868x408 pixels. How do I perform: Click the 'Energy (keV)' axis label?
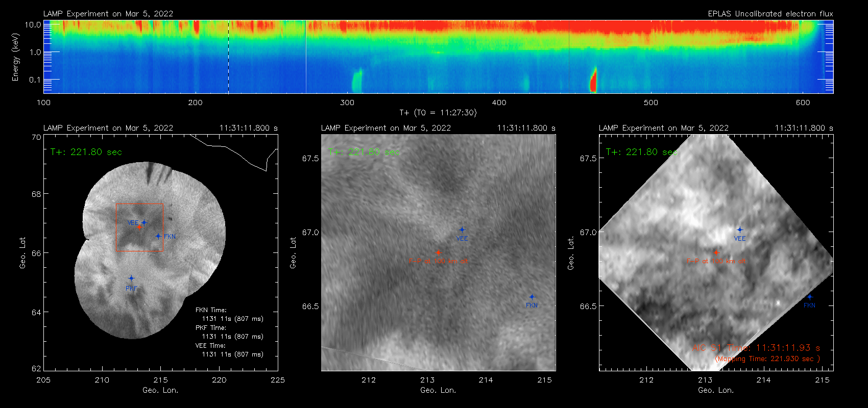pos(15,57)
